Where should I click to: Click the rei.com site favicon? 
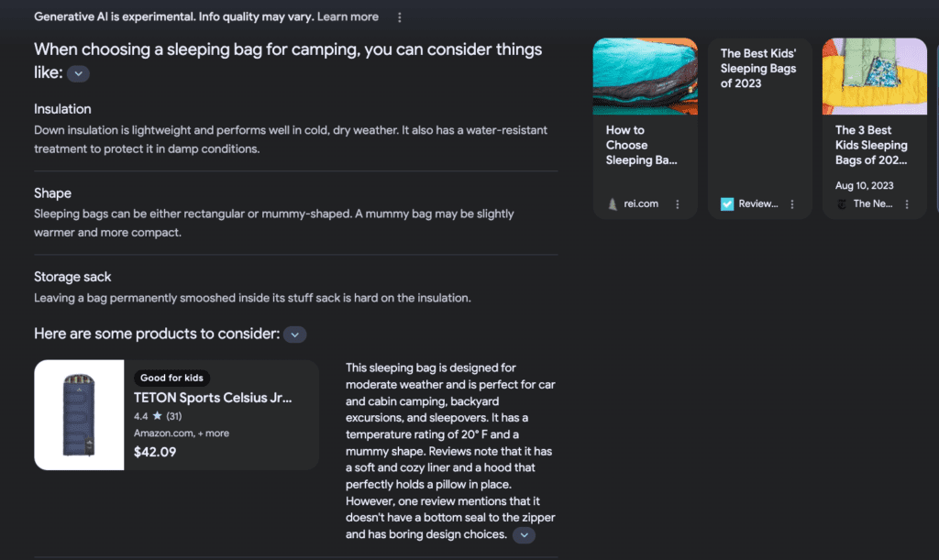point(613,203)
